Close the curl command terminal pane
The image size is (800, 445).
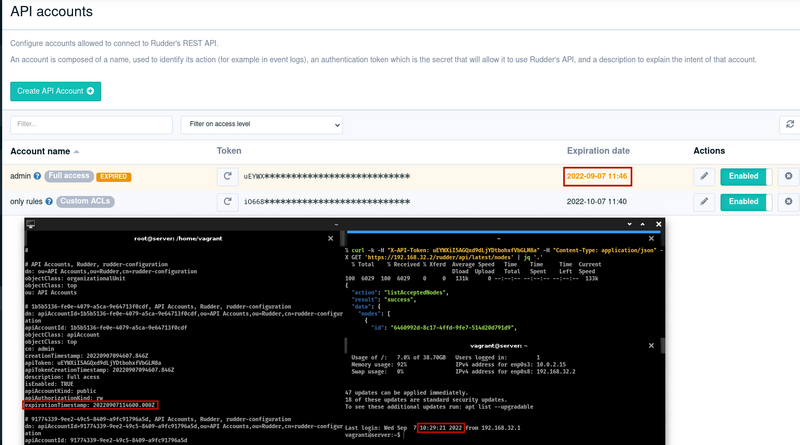pyautogui.click(x=651, y=238)
